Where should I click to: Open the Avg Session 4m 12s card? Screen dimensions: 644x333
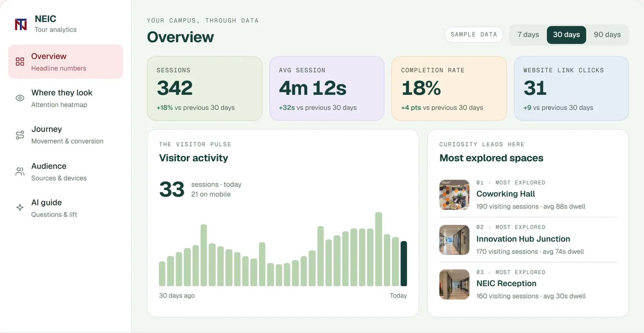(x=327, y=89)
